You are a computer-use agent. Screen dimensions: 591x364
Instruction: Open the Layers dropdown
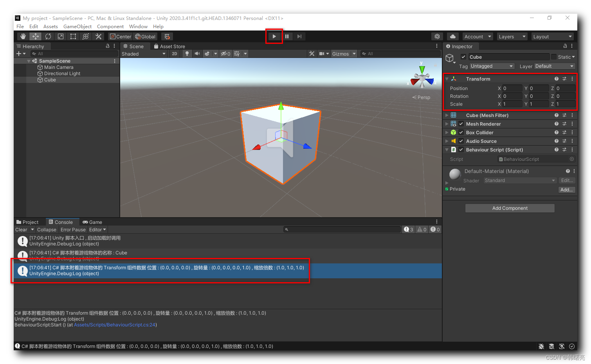pyautogui.click(x=512, y=36)
